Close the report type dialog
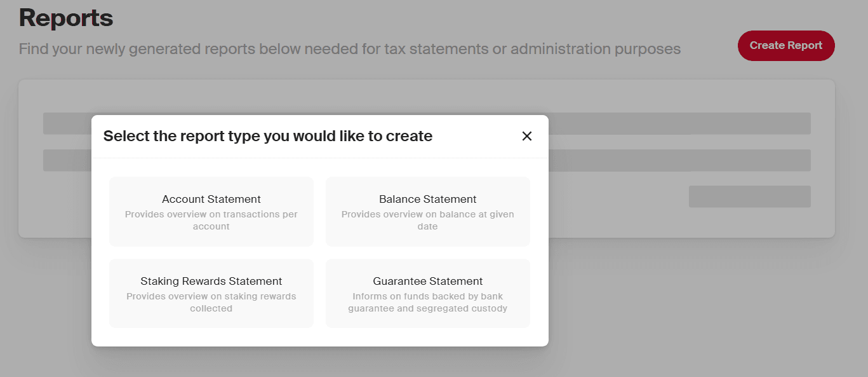868x377 pixels. (526, 136)
